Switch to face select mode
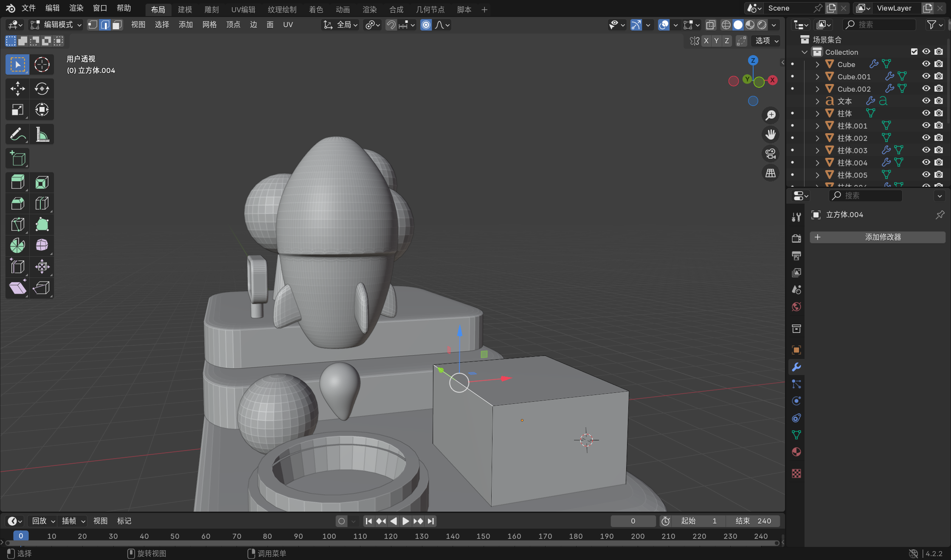This screenshot has height=560, width=951. click(117, 25)
